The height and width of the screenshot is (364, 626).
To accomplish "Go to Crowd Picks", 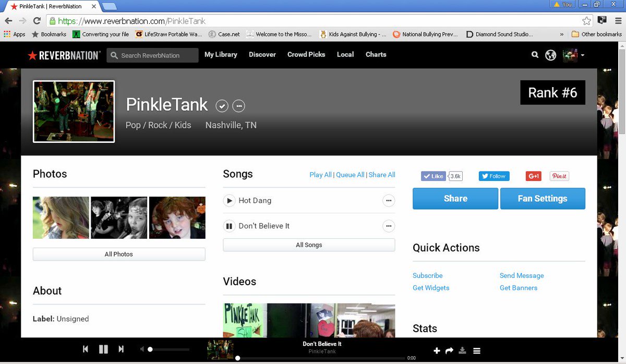I will point(306,54).
